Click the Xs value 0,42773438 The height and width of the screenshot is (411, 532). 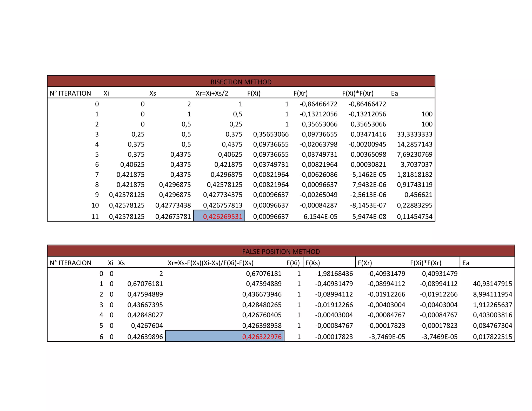pos(173,206)
